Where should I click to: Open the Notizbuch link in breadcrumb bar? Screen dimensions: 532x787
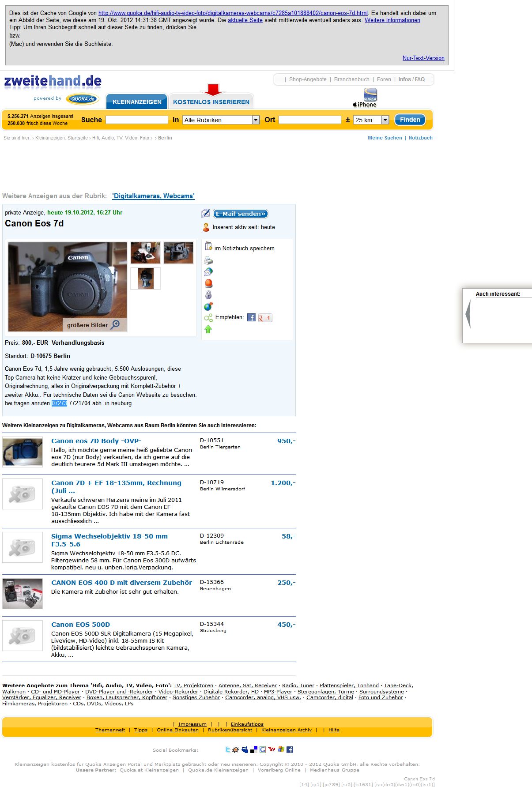[421, 138]
